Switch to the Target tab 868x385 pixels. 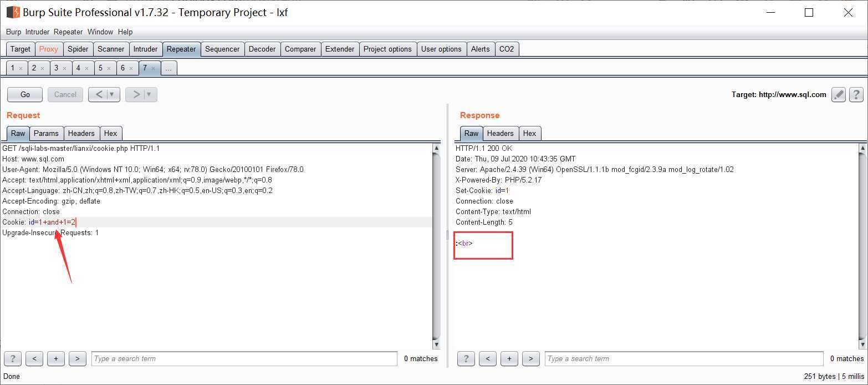[21, 49]
